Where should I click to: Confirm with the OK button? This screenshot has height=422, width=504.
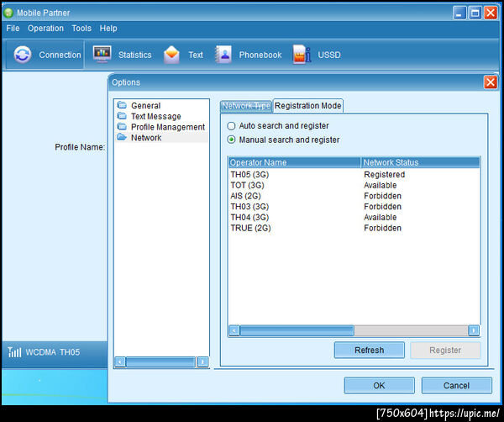380,385
